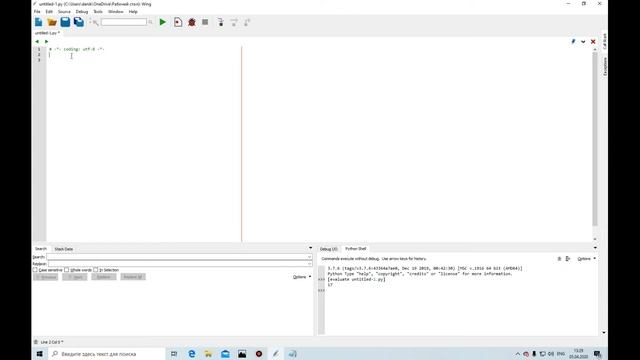
Task: Open Mail app from taskbar
Action: (225, 354)
